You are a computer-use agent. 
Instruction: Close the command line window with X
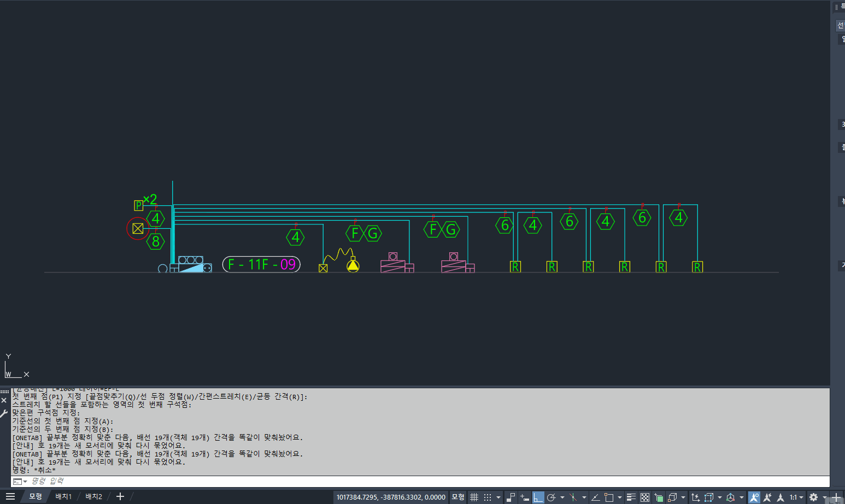point(4,400)
